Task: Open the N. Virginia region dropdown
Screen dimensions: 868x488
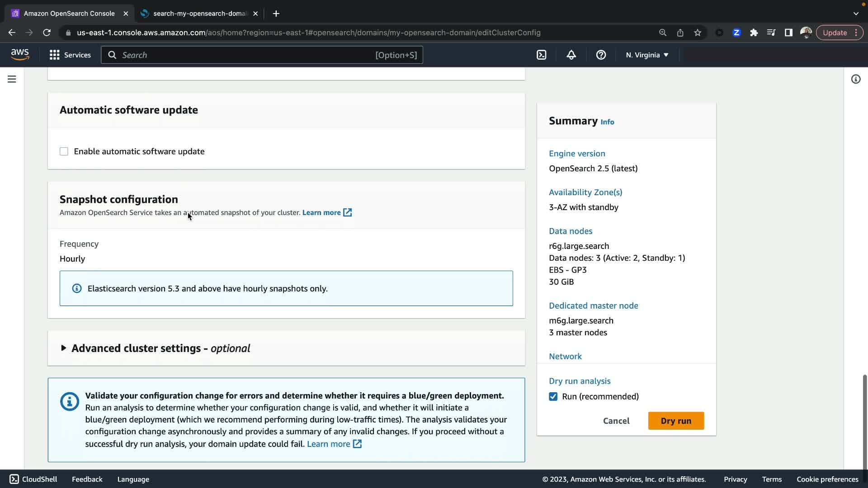Action: pyautogui.click(x=647, y=55)
